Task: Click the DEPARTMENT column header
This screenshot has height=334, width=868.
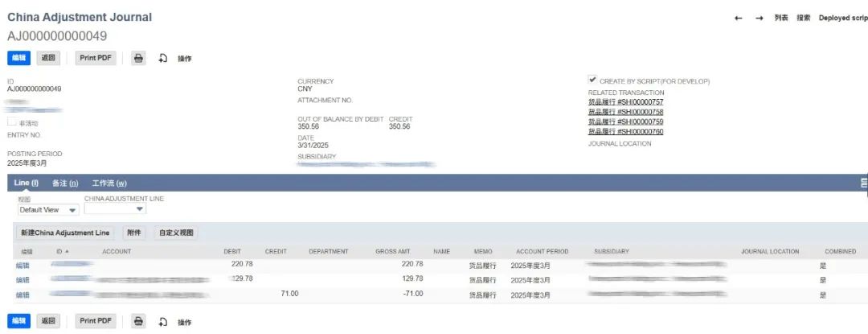Action: [x=328, y=251]
